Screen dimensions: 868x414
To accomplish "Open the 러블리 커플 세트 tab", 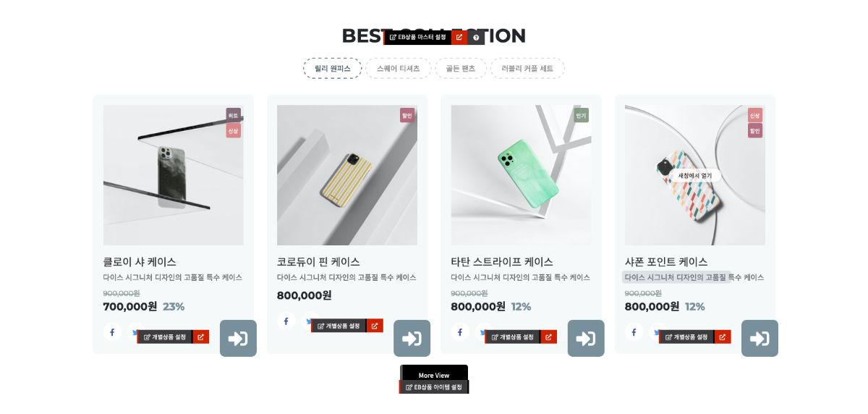I will tap(527, 68).
